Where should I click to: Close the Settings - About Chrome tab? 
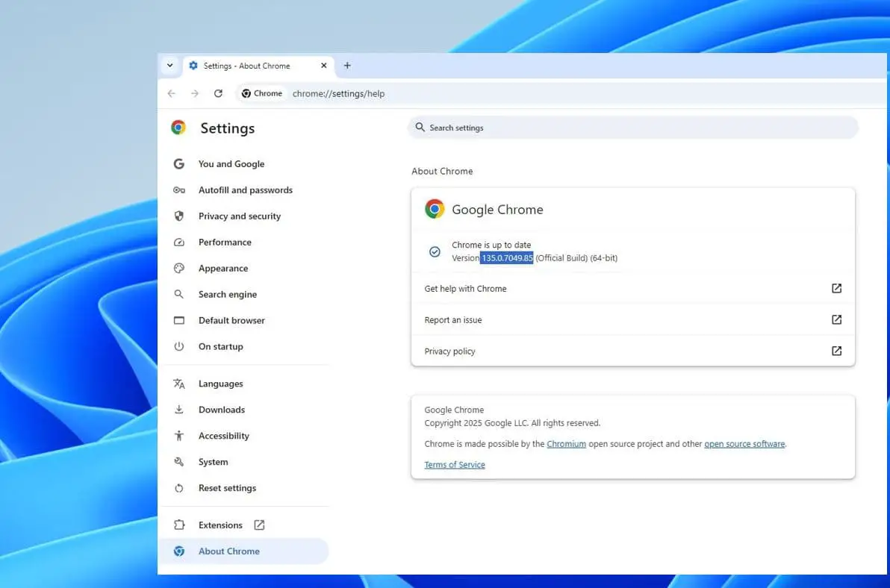[x=323, y=66]
